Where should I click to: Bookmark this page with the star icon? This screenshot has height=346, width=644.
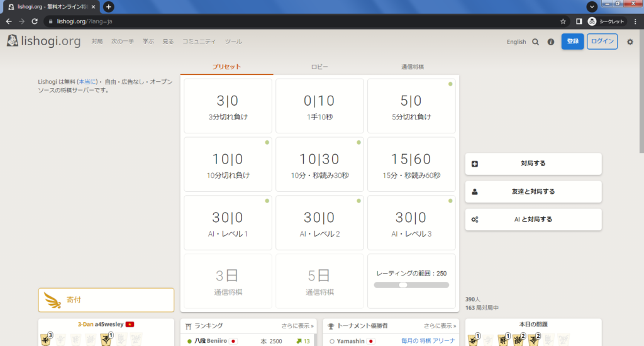(563, 21)
